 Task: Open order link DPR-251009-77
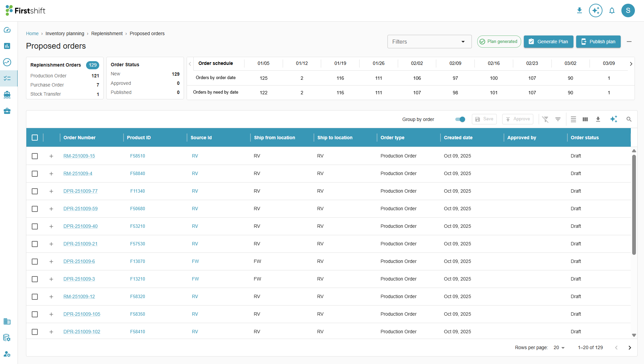(x=80, y=191)
